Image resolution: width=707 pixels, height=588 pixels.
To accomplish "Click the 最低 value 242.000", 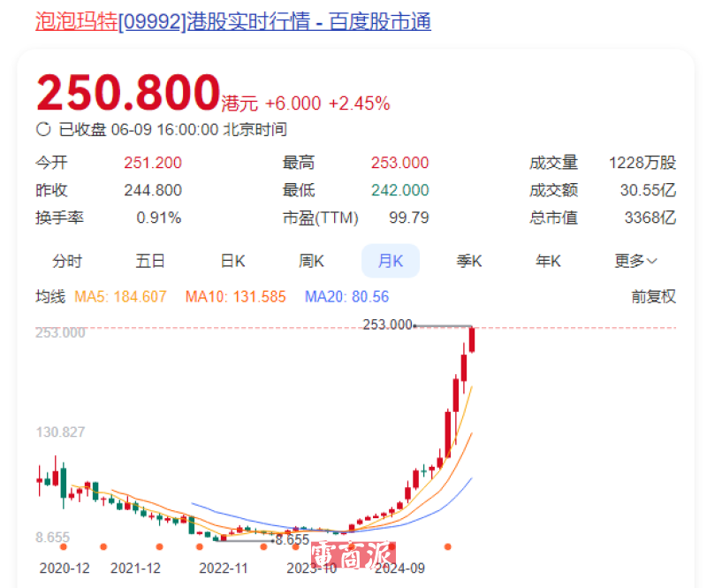I will [x=400, y=190].
